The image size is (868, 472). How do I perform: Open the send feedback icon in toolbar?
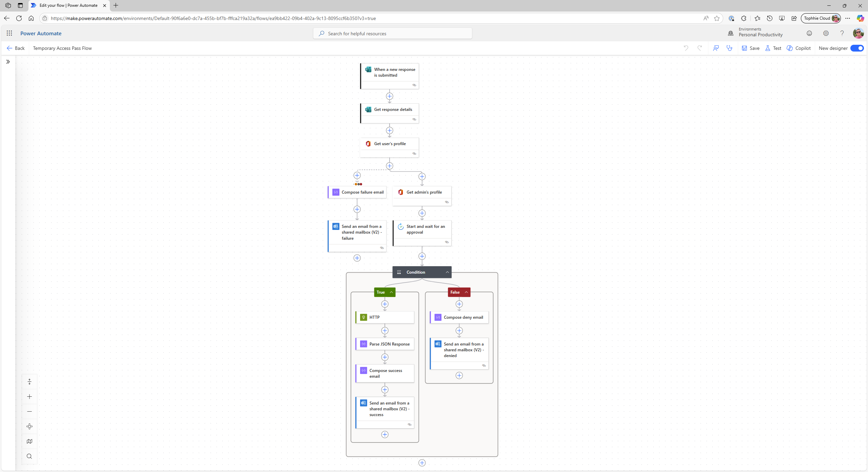(716, 48)
